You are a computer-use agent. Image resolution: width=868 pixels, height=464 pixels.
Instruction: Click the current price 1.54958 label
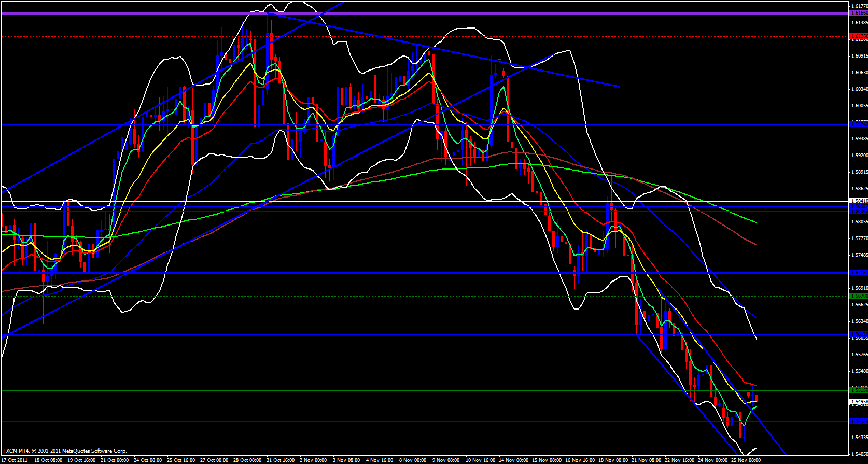click(858, 402)
